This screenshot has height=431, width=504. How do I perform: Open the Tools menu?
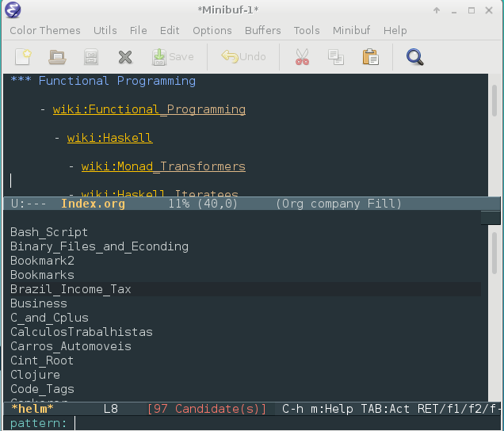click(x=307, y=31)
